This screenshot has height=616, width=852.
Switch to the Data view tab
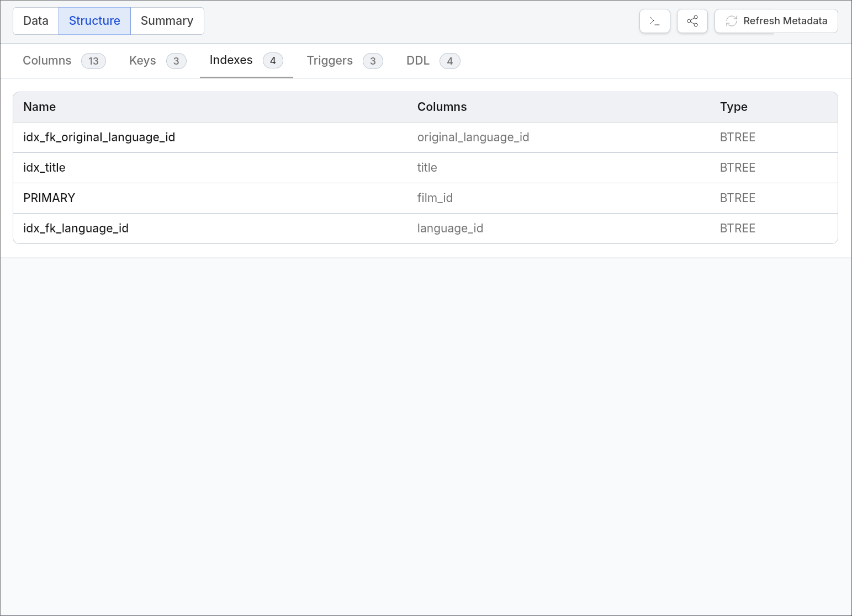(x=36, y=21)
